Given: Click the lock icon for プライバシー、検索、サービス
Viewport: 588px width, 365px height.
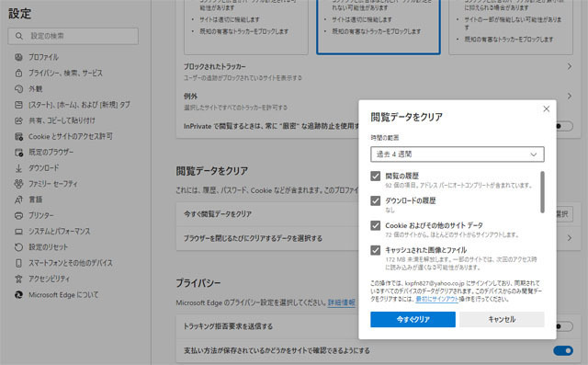Looking at the screenshot, I should (18, 73).
